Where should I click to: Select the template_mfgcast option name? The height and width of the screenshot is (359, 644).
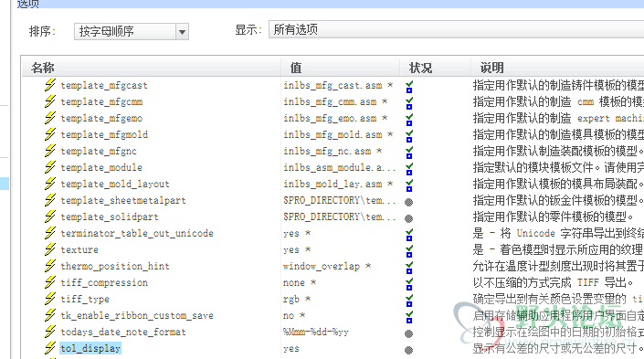click(x=104, y=86)
